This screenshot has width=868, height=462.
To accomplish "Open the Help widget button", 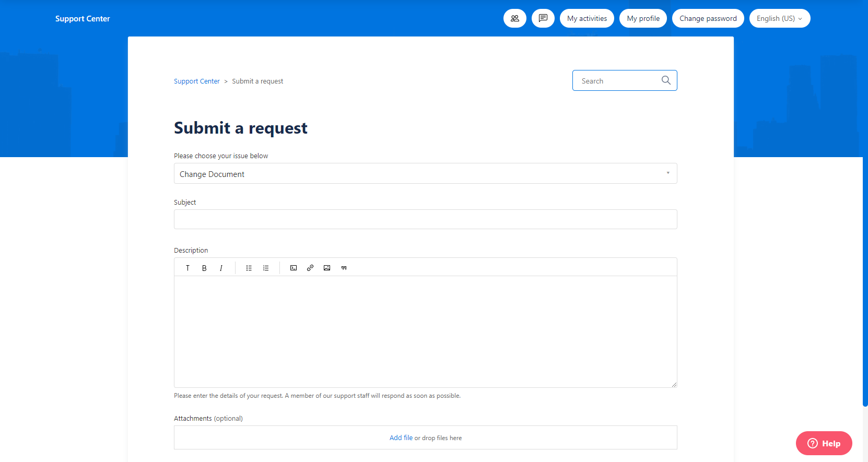I will (x=824, y=443).
